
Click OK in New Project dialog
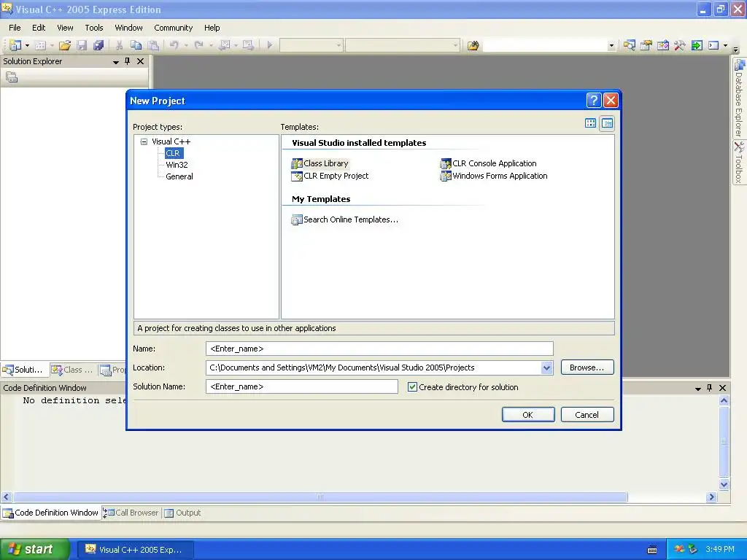tap(528, 415)
